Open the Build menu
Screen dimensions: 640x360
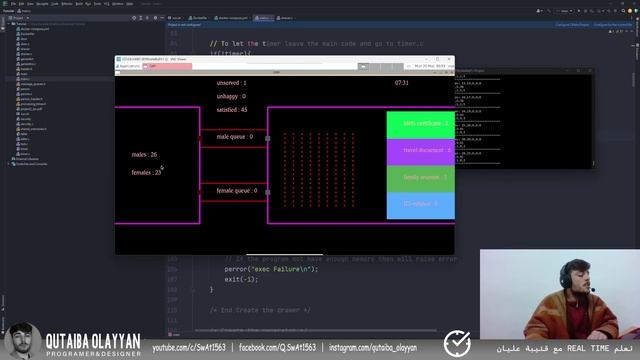tap(79, 4)
